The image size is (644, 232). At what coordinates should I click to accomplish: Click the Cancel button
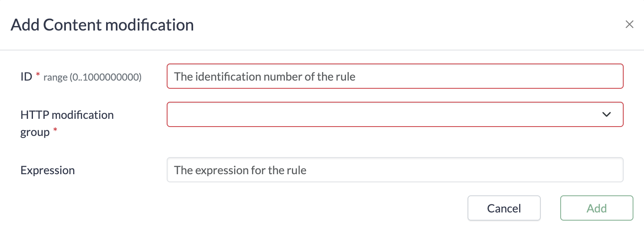504,208
